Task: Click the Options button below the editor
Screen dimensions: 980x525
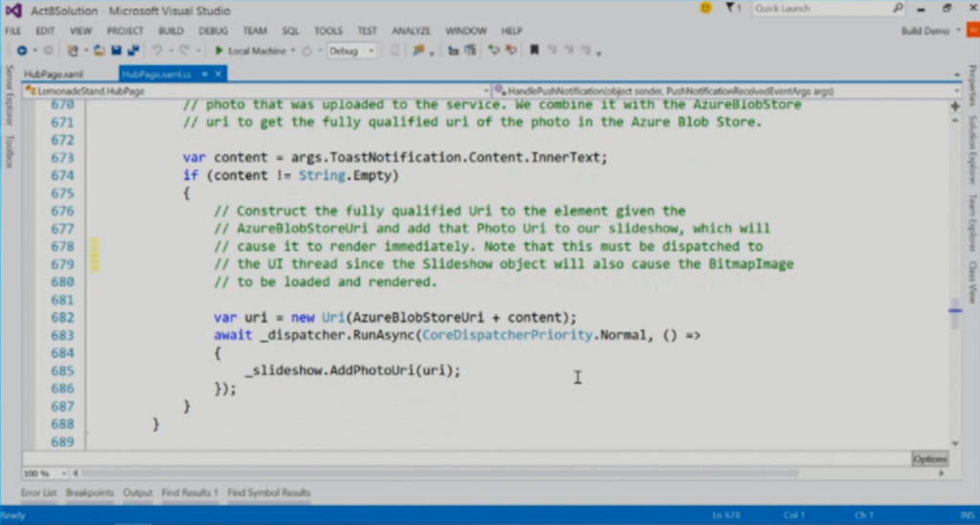Action: click(x=930, y=459)
